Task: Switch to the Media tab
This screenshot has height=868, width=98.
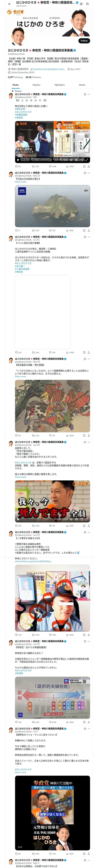Action: [82, 85]
